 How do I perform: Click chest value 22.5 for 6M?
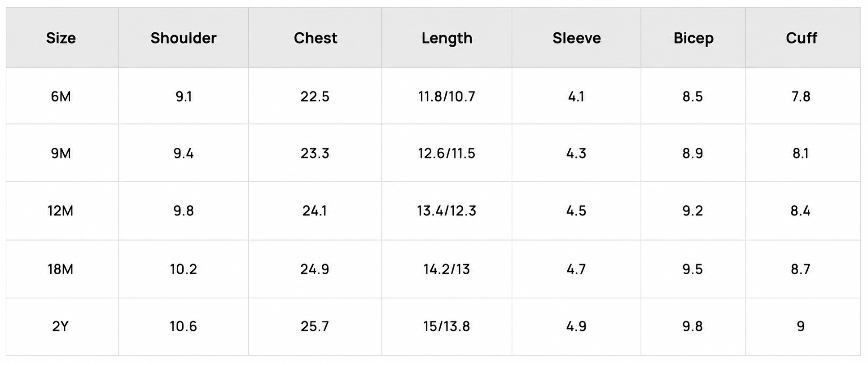click(x=315, y=97)
